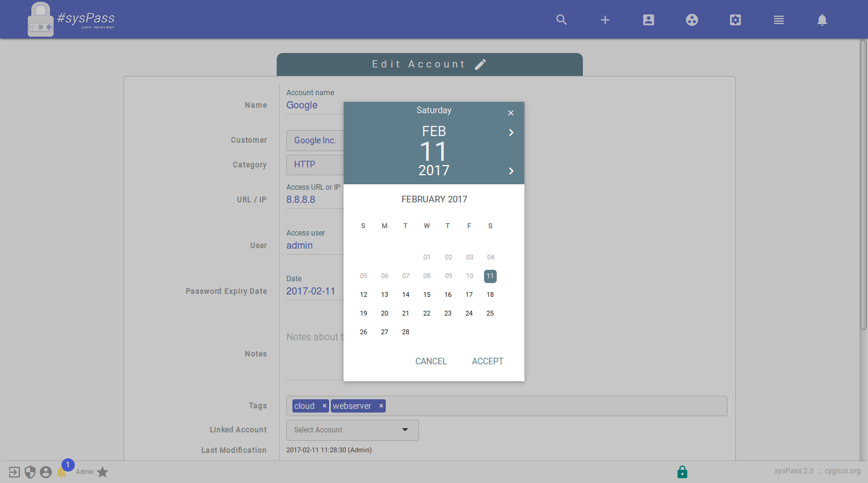The height and width of the screenshot is (483, 868).
Task: Select day 22 in the calendar
Action: tap(427, 313)
